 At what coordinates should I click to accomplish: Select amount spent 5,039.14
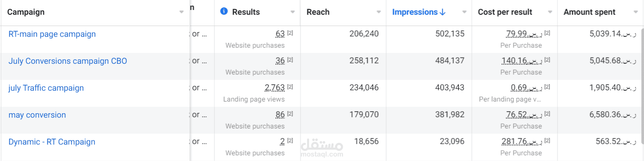click(613, 34)
